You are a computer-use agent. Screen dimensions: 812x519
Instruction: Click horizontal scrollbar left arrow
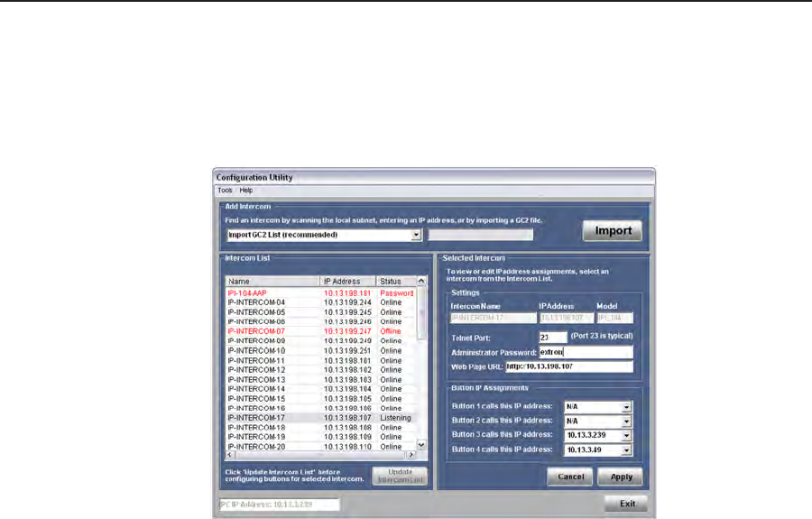[231, 455]
